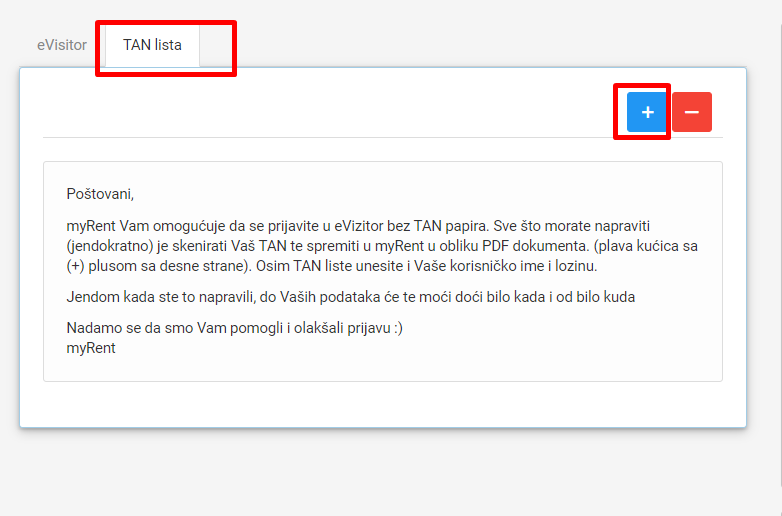Image resolution: width=782 pixels, height=516 pixels.
Task: Switch to the eVisitor tab
Action: [62, 45]
